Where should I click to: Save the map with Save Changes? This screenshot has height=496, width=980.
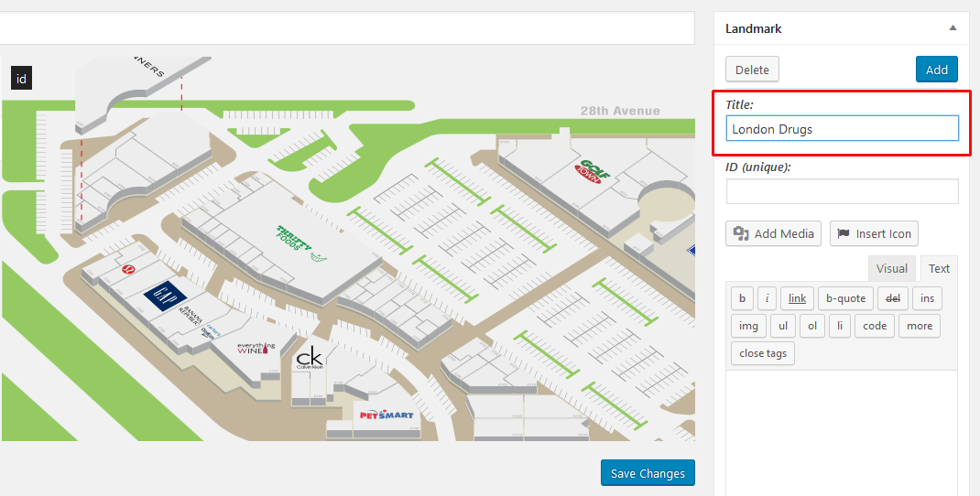(x=648, y=473)
